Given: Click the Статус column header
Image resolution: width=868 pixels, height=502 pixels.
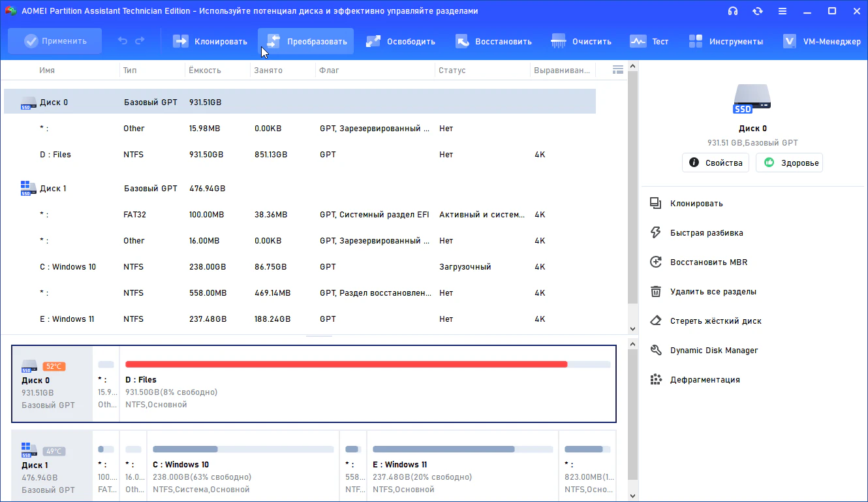Looking at the screenshot, I should 452,70.
